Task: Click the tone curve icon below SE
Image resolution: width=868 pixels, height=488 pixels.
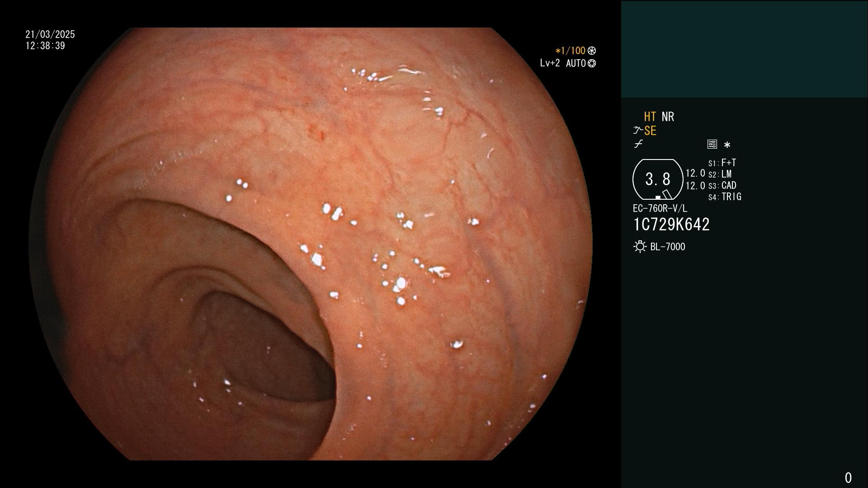Action: click(638, 144)
